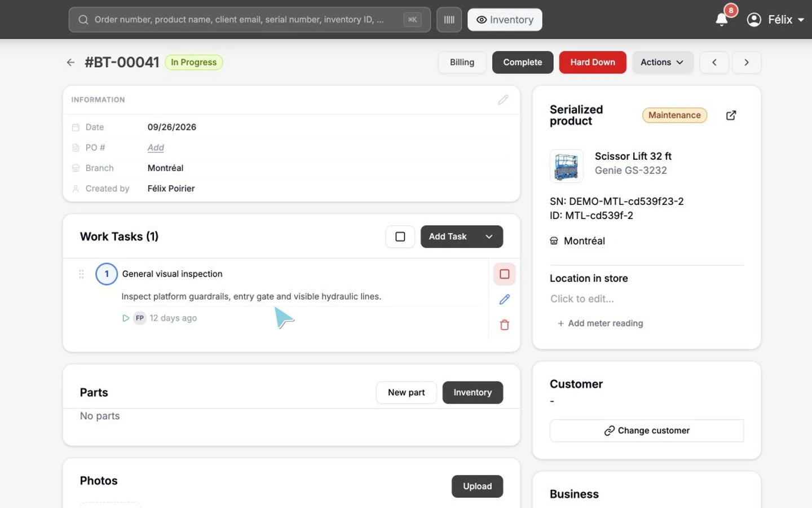
Task: Select the Genie GS-3232 model text
Action: [631, 170]
